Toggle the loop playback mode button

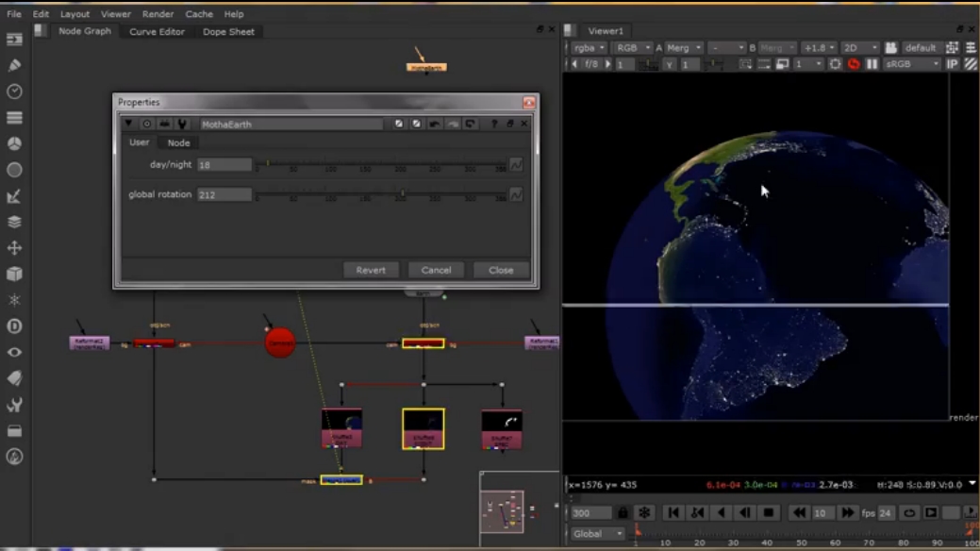[x=909, y=513]
